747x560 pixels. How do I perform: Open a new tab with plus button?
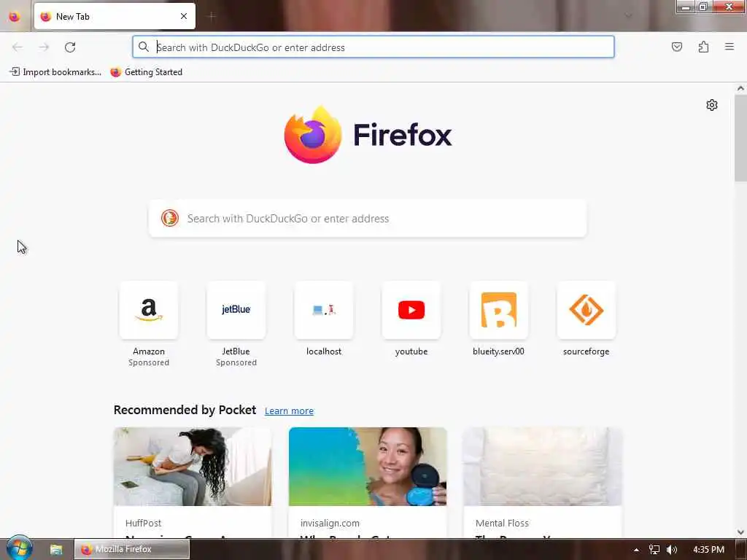click(212, 16)
